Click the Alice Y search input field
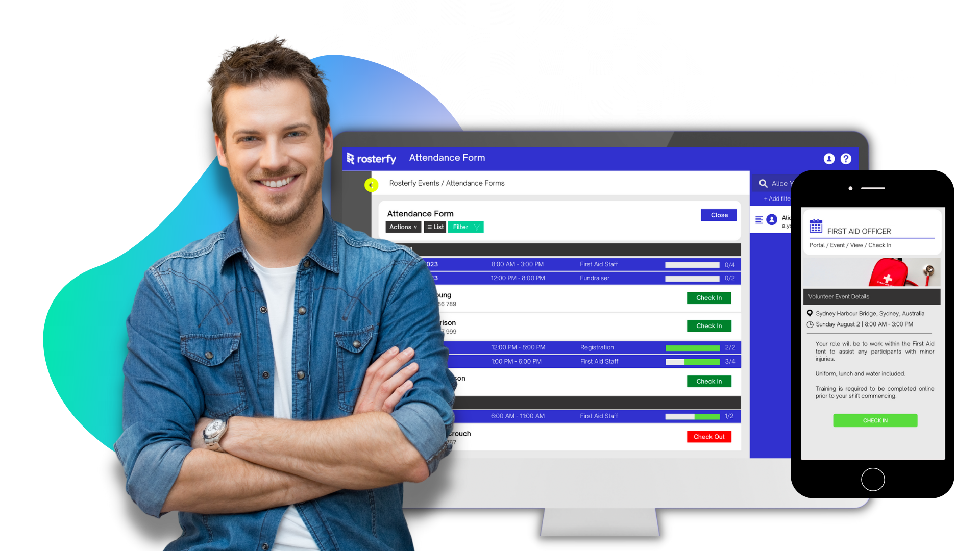 pyautogui.click(x=777, y=182)
